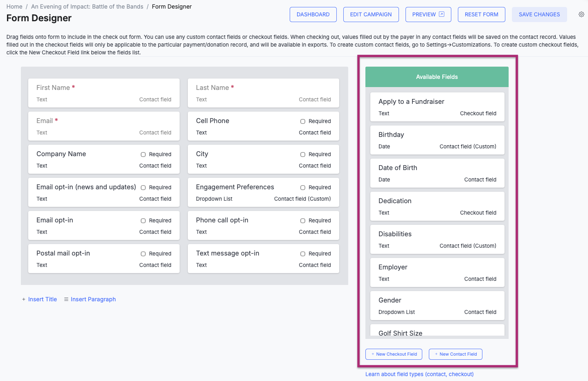The image size is (588, 381).
Task: Click the plus icon in New Checkout Field
Action: tap(373, 354)
